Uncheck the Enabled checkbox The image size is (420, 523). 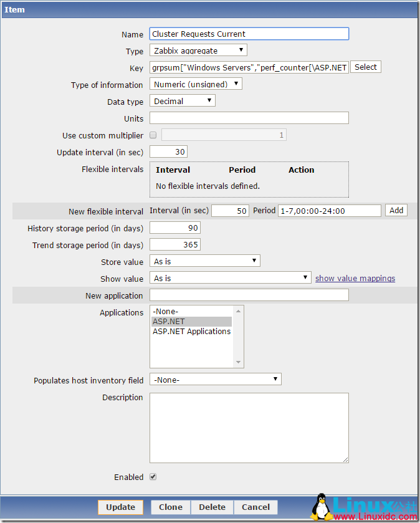(153, 476)
